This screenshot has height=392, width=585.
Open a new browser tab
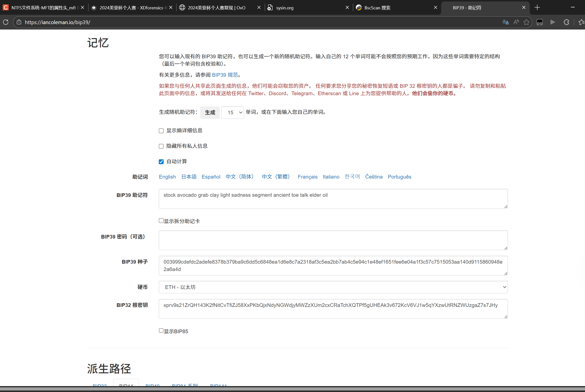tap(537, 7)
